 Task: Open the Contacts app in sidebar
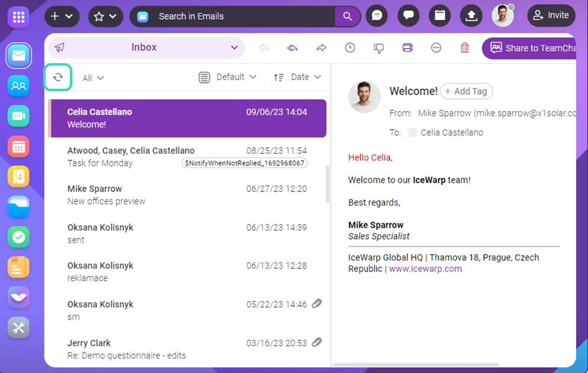pos(19,177)
